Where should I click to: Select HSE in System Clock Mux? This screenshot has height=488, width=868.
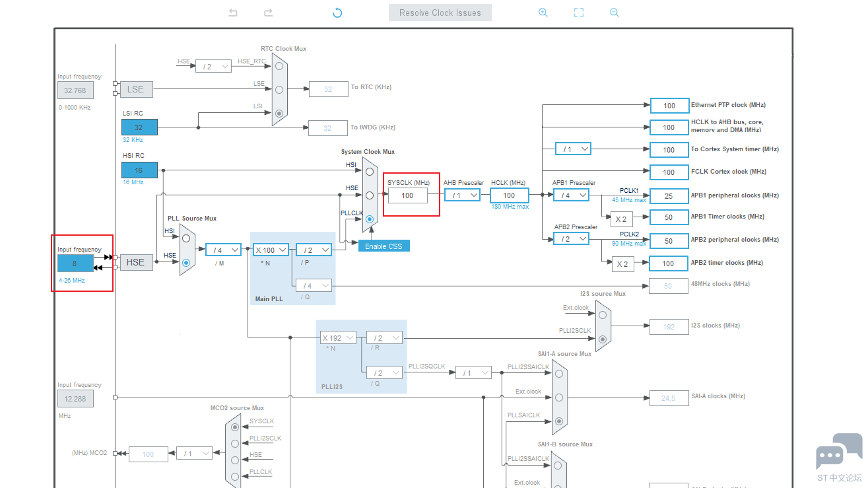pos(370,195)
